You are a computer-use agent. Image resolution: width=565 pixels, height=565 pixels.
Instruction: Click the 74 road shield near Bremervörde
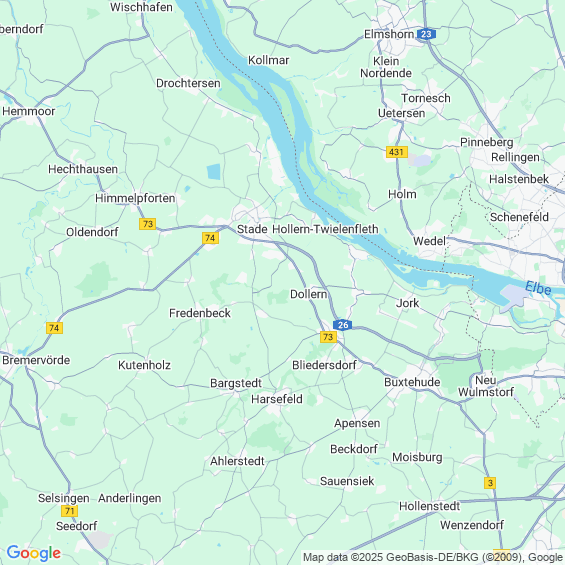[54, 328]
